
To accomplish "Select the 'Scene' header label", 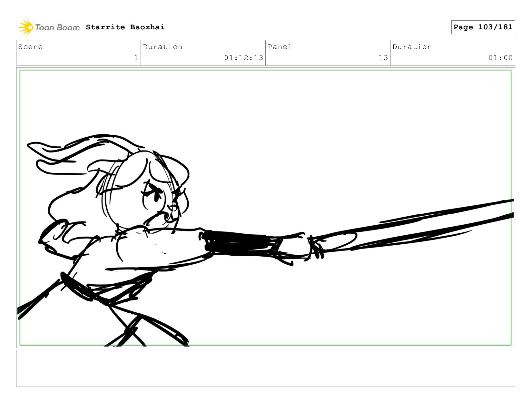I will 30,47.
